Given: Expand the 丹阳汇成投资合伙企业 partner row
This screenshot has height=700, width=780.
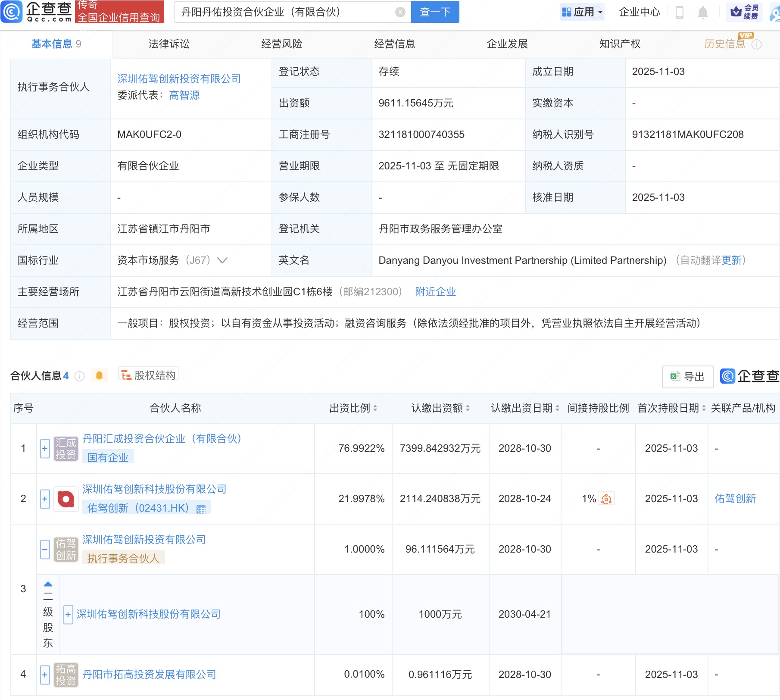Looking at the screenshot, I should click(x=44, y=448).
